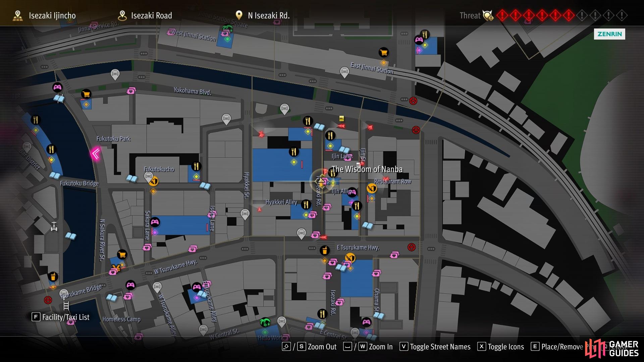644x362 pixels.
Task: Select the taxi icon beside East Jinnai Station
Action: [344, 72]
